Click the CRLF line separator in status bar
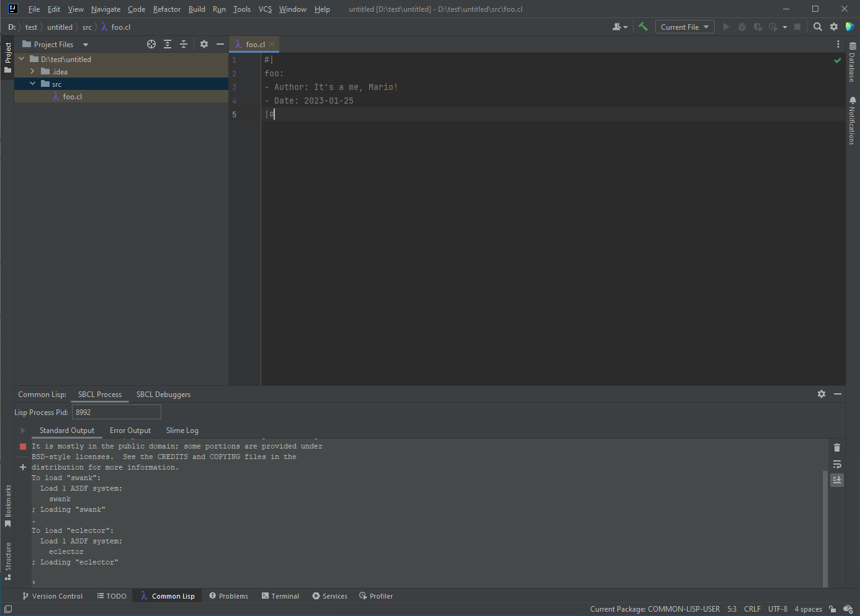The width and height of the screenshot is (860, 616). point(752,609)
